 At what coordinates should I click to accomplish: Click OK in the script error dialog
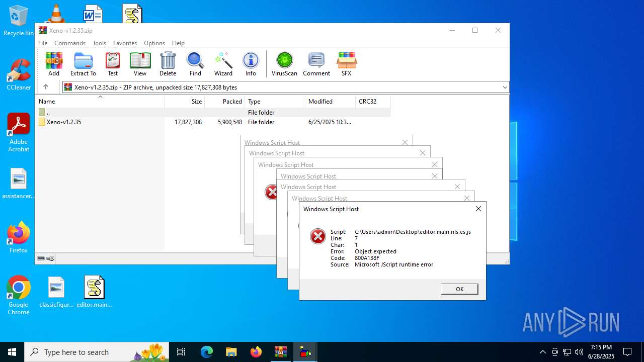tap(459, 289)
